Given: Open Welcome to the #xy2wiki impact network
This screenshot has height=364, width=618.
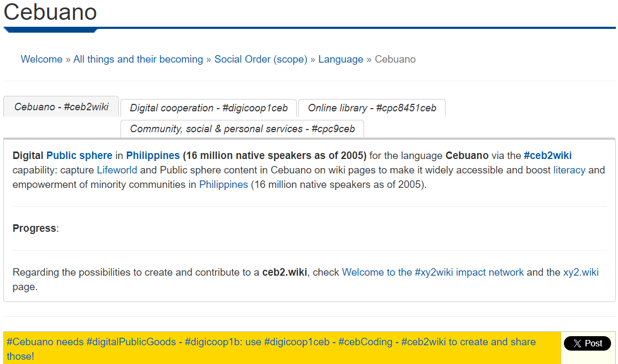Looking at the screenshot, I should (433, 272).
